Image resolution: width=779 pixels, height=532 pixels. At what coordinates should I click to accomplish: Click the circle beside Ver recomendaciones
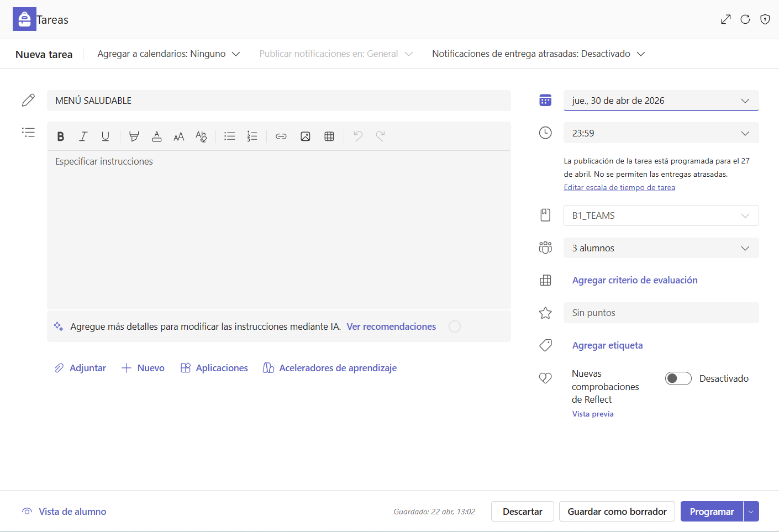[x=455, y=326]
